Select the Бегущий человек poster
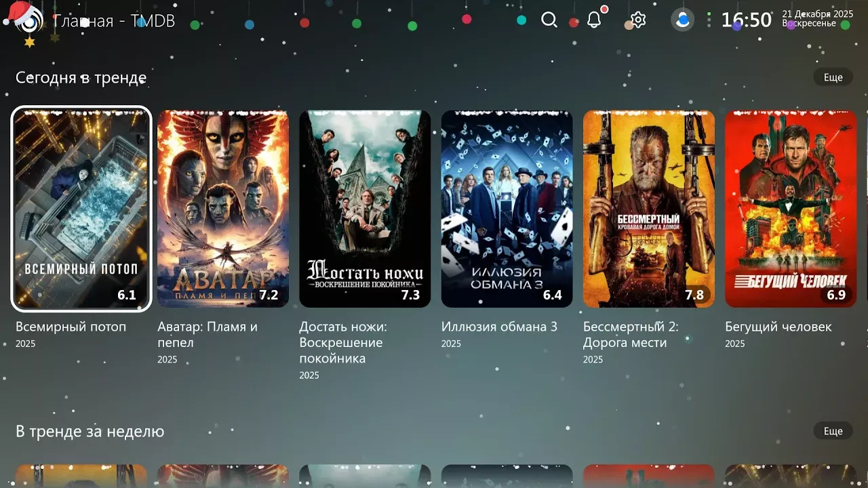This screenshot has height=488, width=868. coord(791,209)
